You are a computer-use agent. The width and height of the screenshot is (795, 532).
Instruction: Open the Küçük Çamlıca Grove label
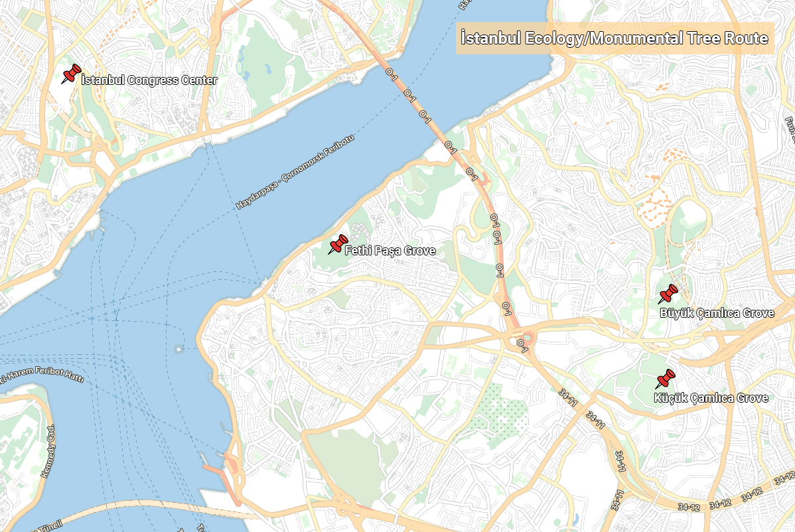pos(711,398)
